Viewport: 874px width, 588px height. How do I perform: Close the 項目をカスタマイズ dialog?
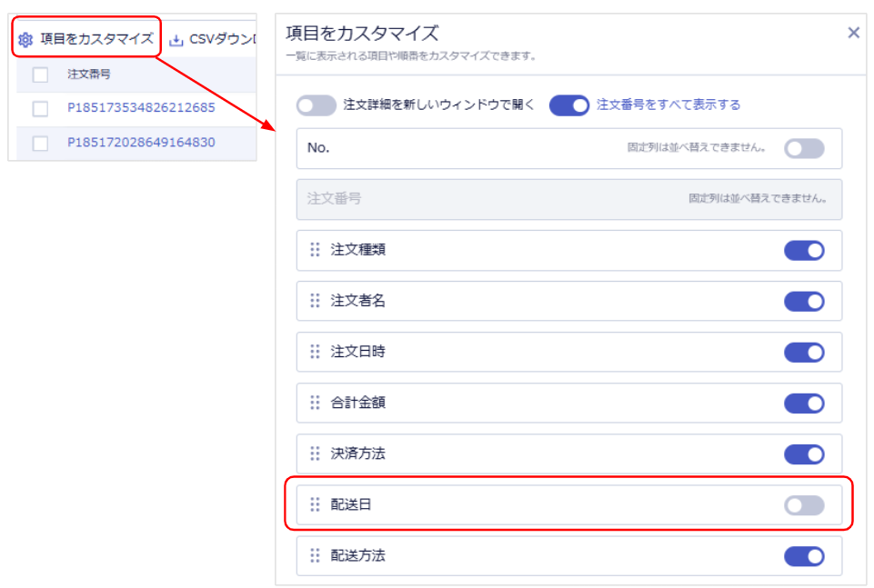click(x=853, y=33)
